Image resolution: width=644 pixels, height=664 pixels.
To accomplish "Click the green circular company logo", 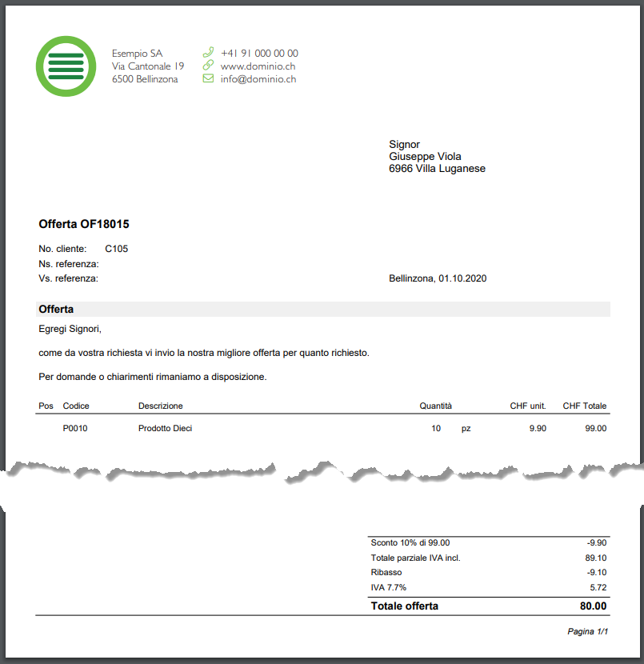I will click(x=66, y=66).
